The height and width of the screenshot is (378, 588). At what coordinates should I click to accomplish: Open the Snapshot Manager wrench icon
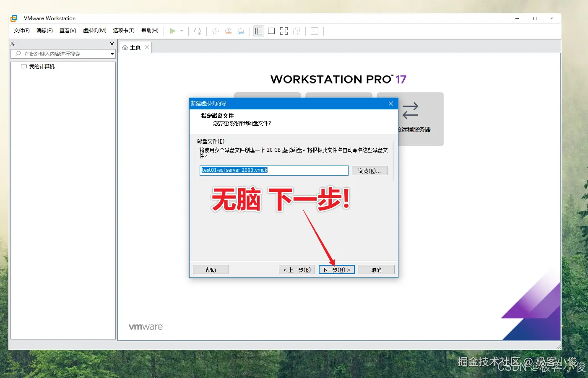tap(241, 31)
